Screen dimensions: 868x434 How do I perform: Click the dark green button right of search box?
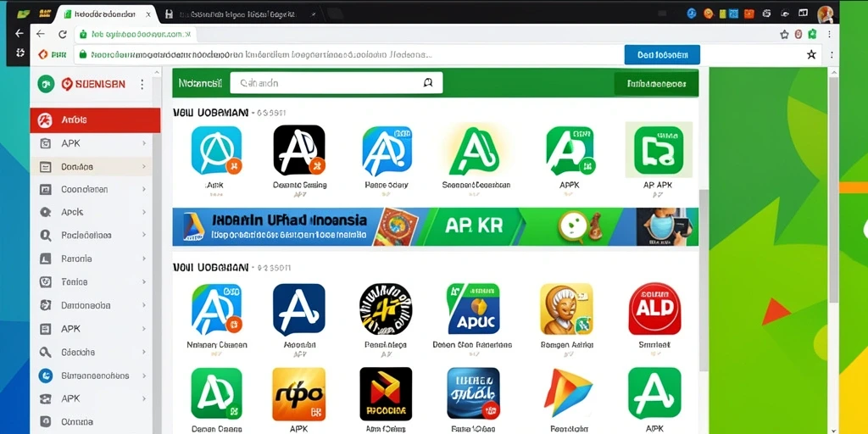(656, 84)
